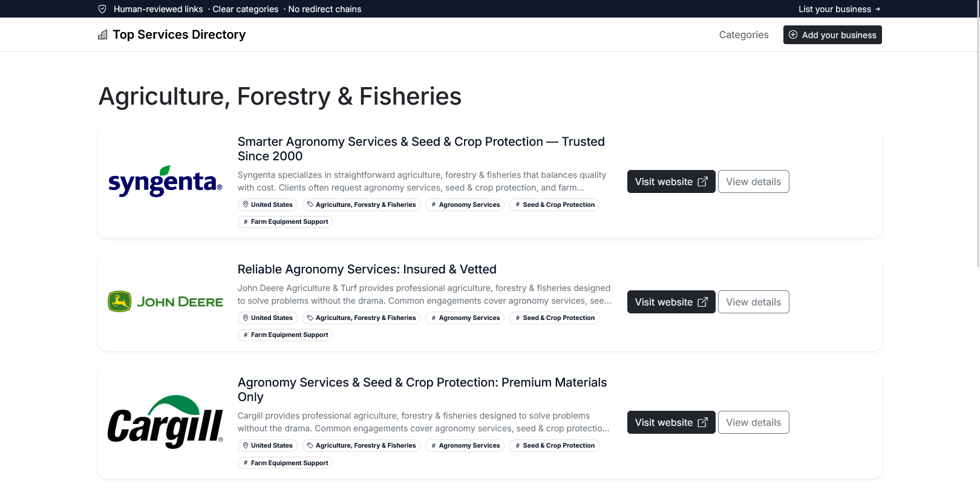Screen dimensions: 980x490
Task: Click the plus icon in Add your business
Action: [793, 35]
